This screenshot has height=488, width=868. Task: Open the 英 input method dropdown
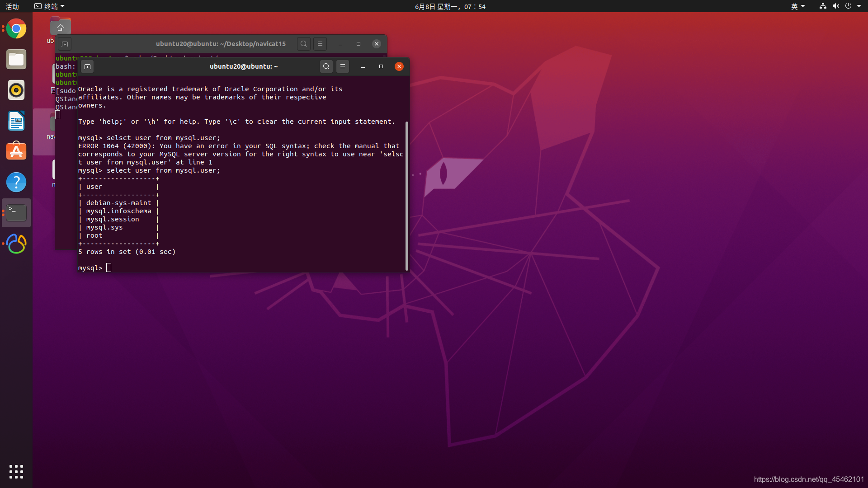[798, 6]
